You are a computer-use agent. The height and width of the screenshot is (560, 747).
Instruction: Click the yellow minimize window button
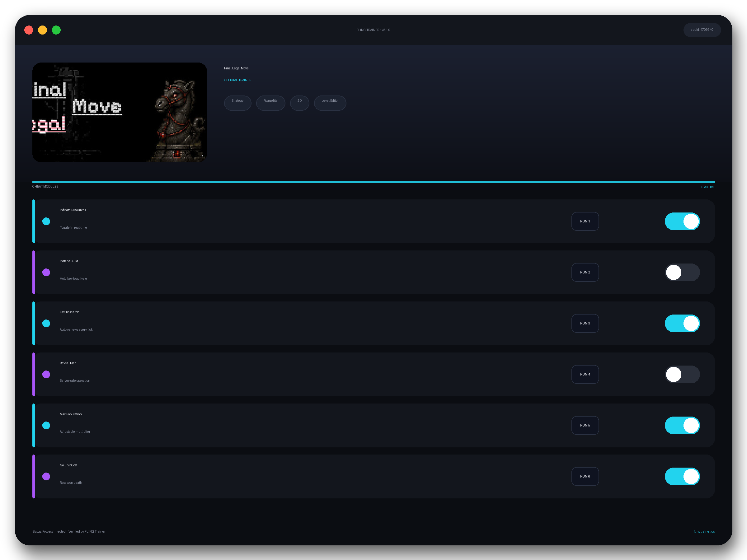click(x=42, y=30)
